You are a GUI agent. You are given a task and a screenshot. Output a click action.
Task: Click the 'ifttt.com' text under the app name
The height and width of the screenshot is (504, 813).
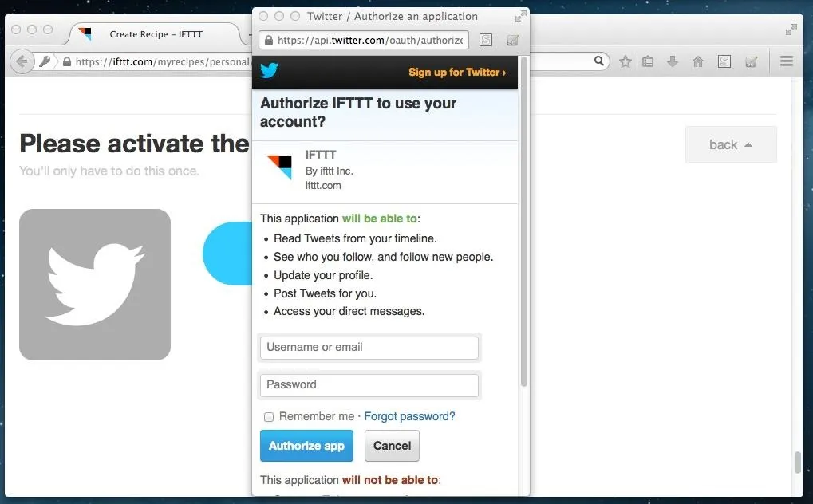point(323,186)
